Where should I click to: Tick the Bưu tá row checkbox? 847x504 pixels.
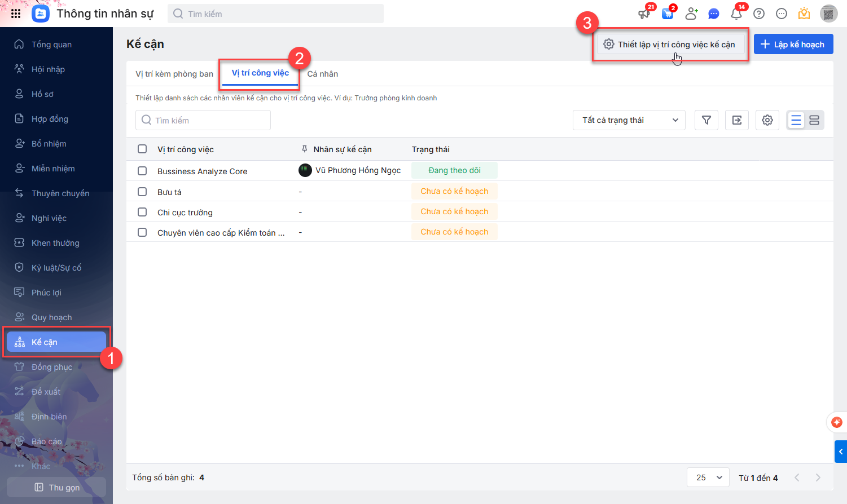[x=142, y=192]
